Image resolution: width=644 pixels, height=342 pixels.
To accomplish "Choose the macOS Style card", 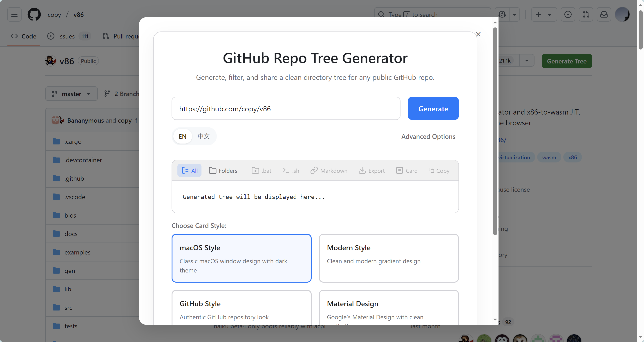I will pos(241,258).
